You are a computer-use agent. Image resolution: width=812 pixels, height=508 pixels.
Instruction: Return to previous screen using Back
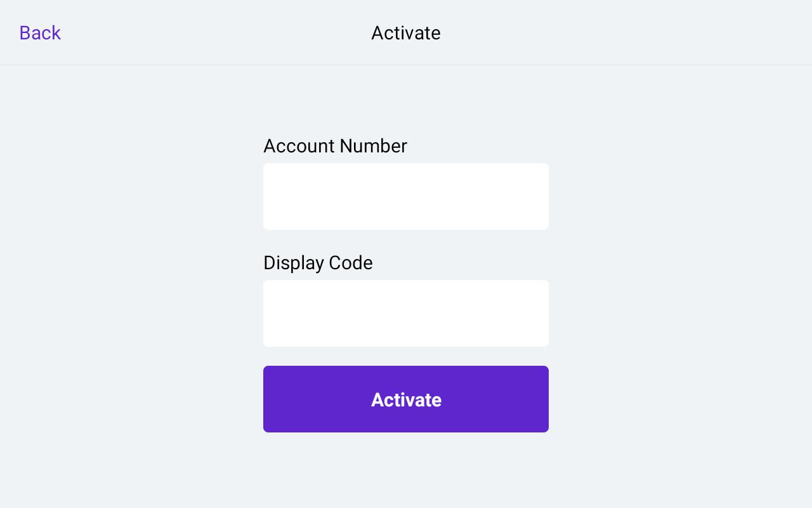pos(39,32)
